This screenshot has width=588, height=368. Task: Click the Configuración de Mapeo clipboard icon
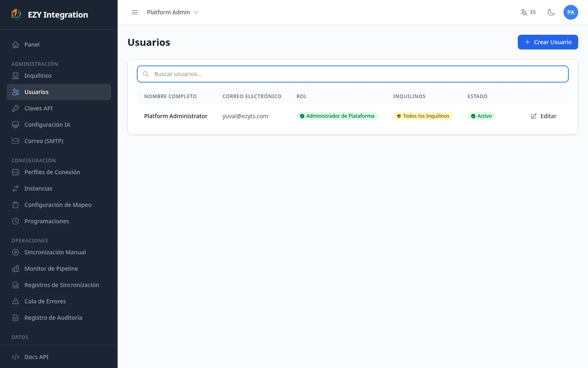click(16, 205)
